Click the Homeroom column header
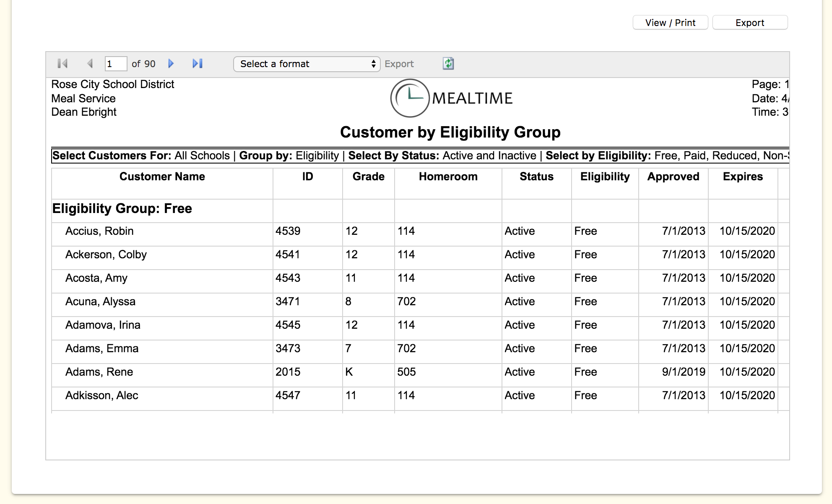Image resolution: width=832 pixels, height=504 pixels. (x=448, y=177)
